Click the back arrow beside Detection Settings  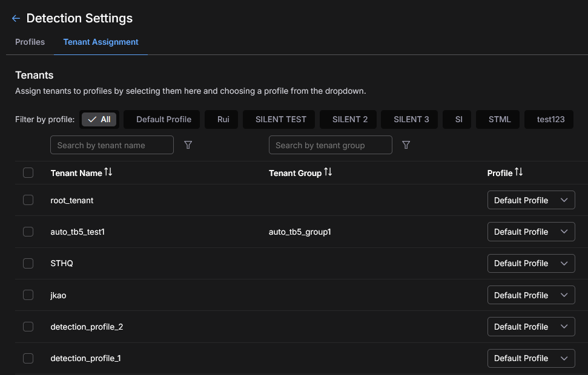[16, 19]
